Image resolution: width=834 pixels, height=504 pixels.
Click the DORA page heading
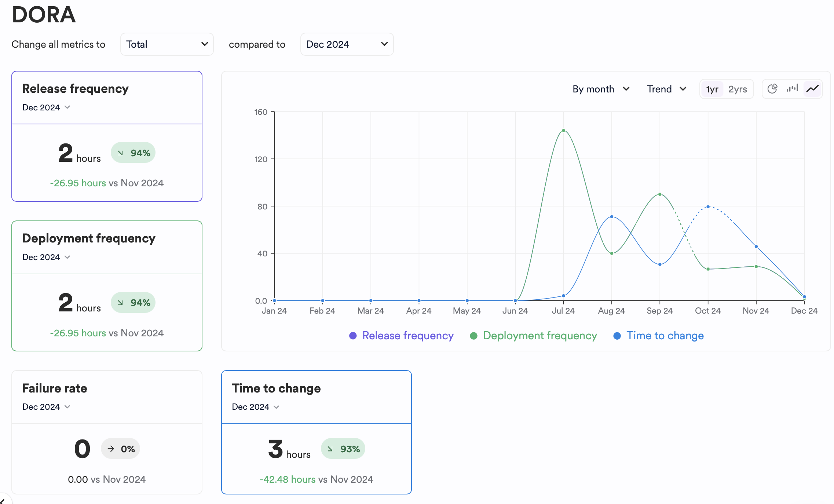[x=44, y=15]
